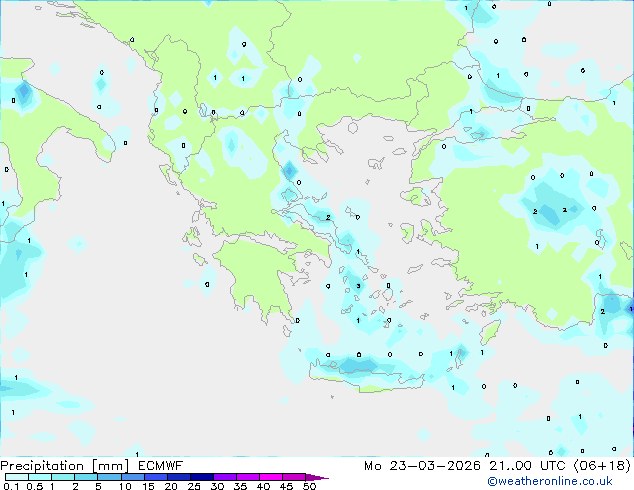
Task: Click the legend label '30'
Action: click(218, 486)
